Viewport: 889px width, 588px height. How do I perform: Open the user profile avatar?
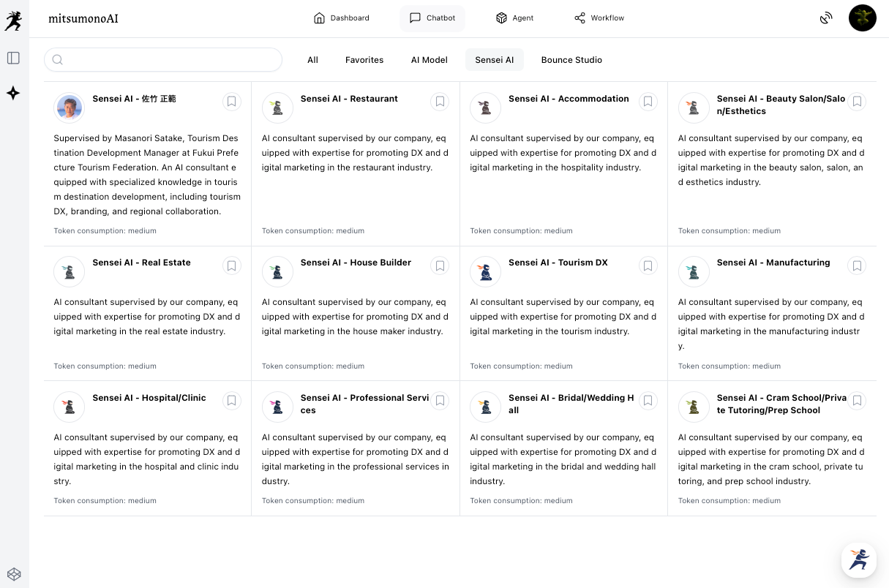coord(862,18)
